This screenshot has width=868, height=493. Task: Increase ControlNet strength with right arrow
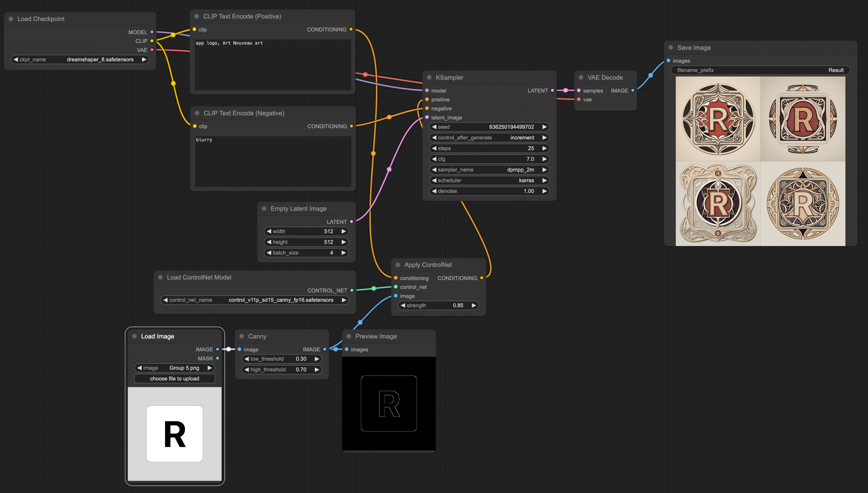[x=473, y=305]
